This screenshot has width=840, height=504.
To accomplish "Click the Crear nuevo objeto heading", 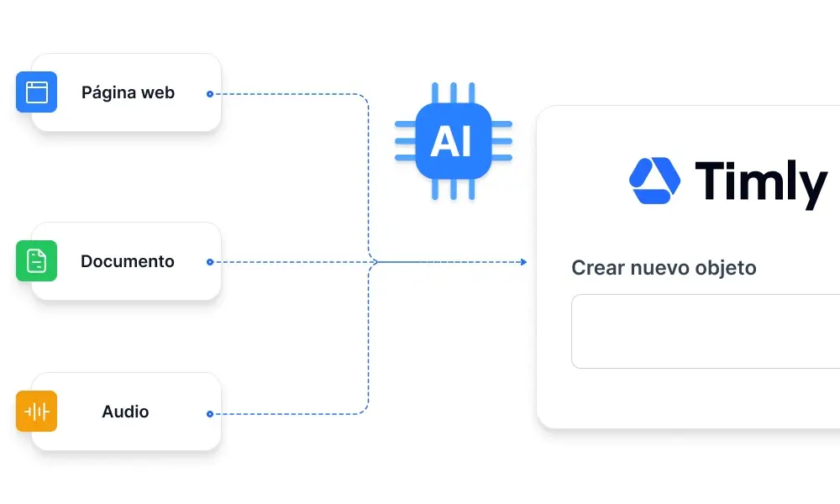I will [664, 268].
